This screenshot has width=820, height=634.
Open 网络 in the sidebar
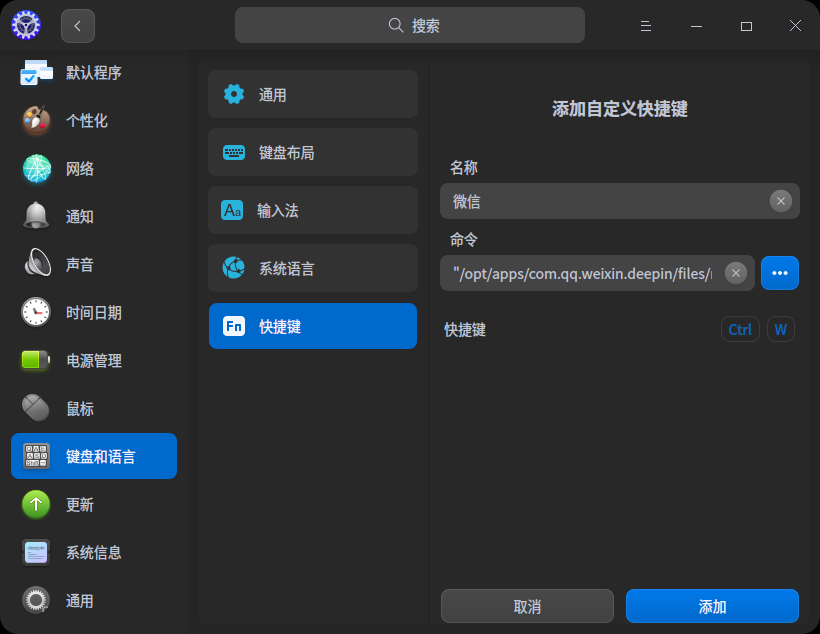pos(79,169)
